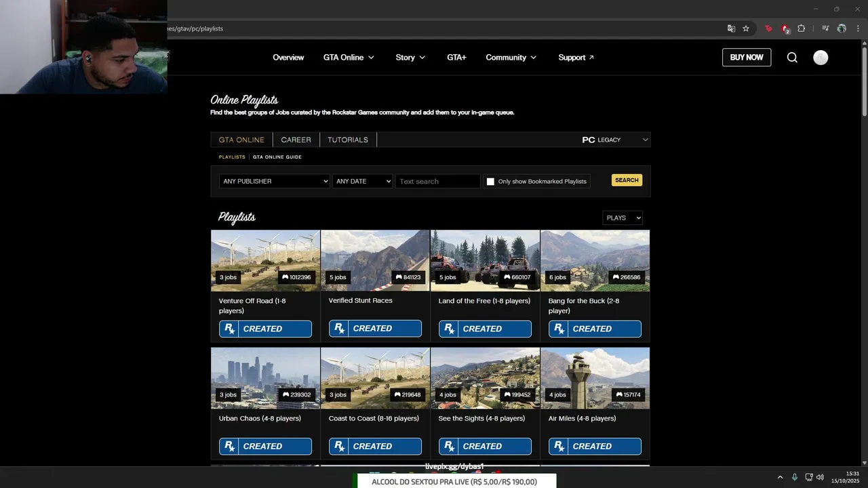Click Rockstar Created badge under Urban Chaos
Viewport: 868px width, 488px height.
(265, 446)
